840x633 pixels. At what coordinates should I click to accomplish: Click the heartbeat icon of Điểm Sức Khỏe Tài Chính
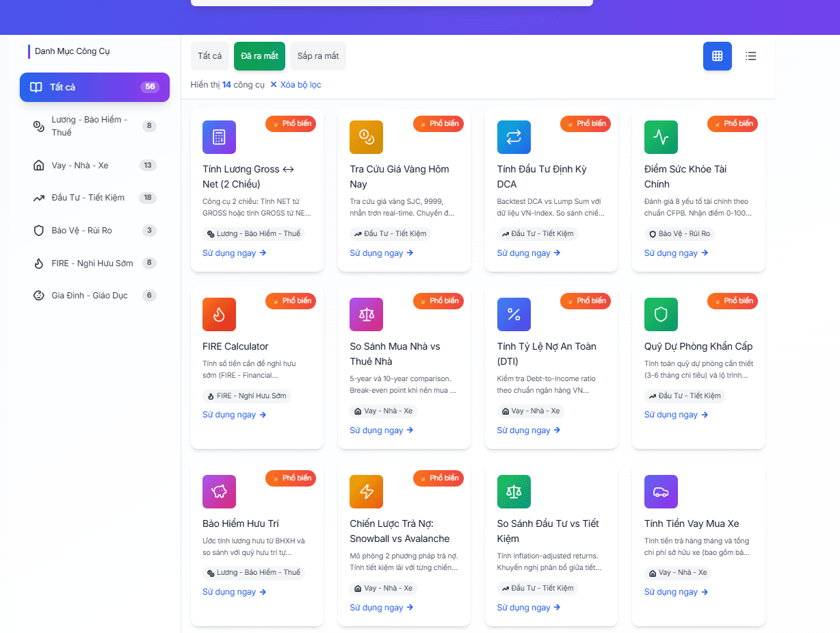pos(661,137)
